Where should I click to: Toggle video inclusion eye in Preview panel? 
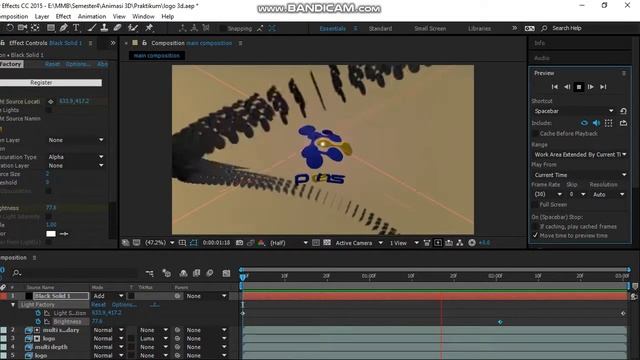[584, 123]
